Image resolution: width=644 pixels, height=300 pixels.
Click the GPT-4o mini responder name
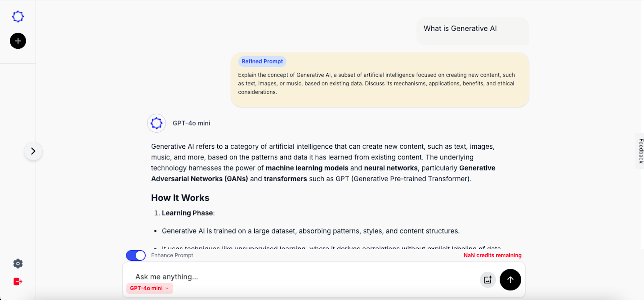pos(191,123)
